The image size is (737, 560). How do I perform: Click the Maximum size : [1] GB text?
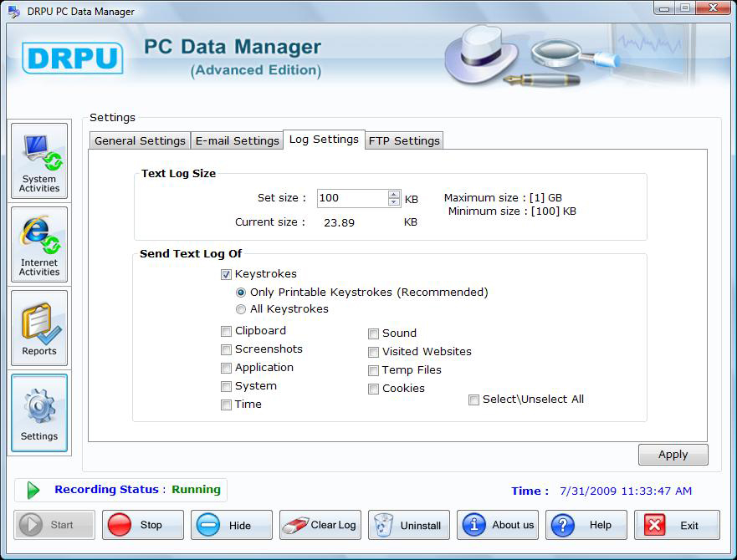(503, 198)
